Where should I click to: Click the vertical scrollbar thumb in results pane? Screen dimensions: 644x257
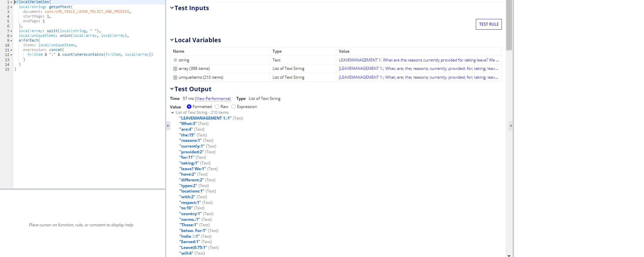[509, 25]
